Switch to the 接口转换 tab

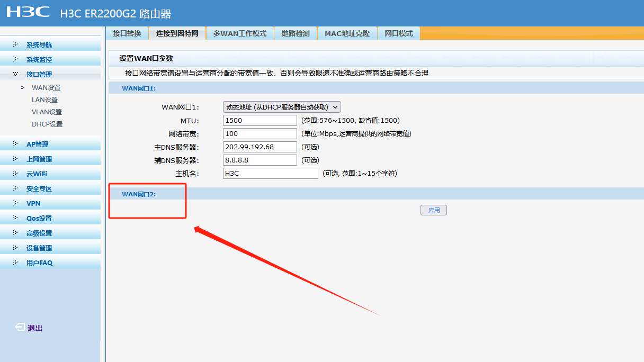click(127, 33)
